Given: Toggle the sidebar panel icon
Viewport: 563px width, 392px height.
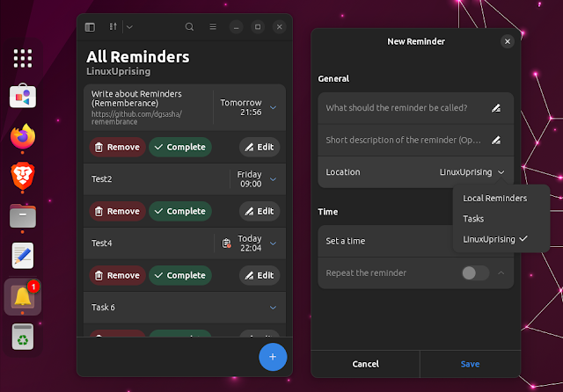Looking at the screenshot, I should 90,27.
